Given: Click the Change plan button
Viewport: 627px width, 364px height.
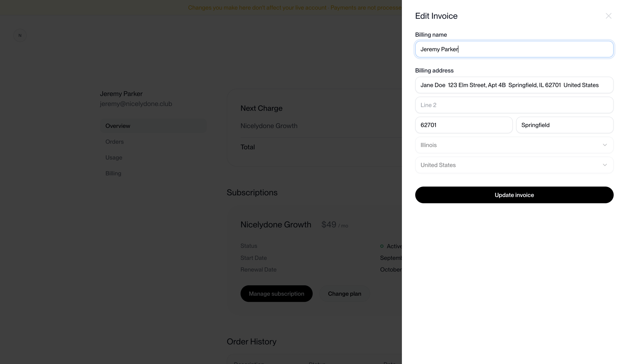Looking at the screenshot, I should pos(344,294).
